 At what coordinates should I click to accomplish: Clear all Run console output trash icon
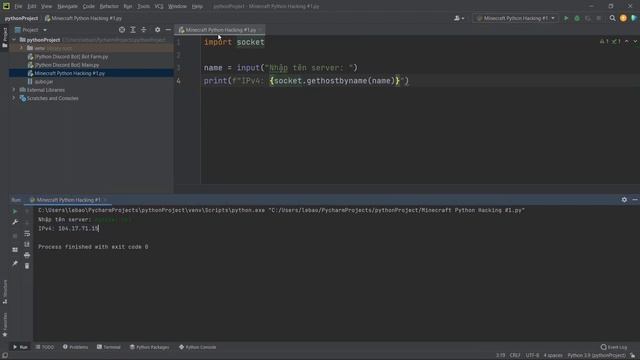pos(27,266)
